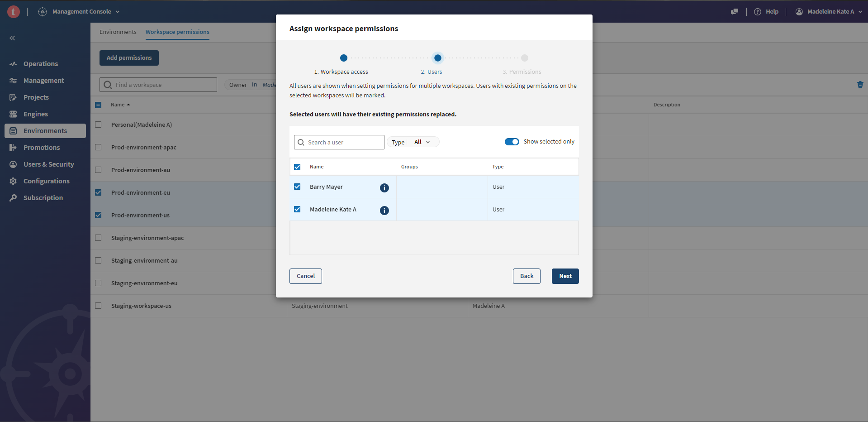This screenshot has height=422, width=868.
Task: Open the Help link
Action: point(772,12)
